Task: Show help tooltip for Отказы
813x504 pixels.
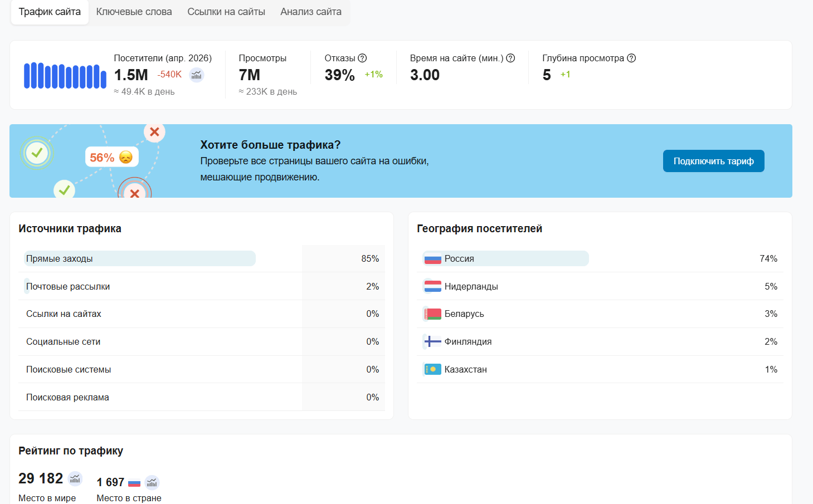Action: tap(362, 58)
